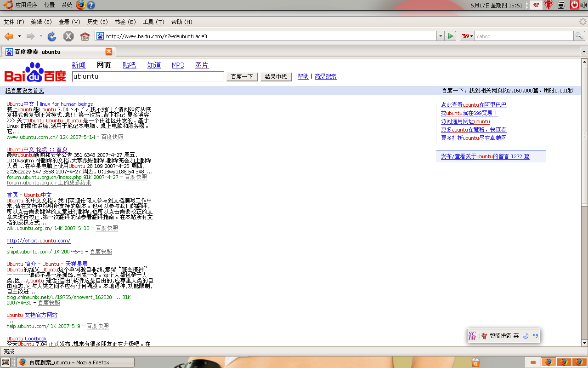Switch to Baidu 贴吧 tab

pyautogui.click(x=129, y=65)
